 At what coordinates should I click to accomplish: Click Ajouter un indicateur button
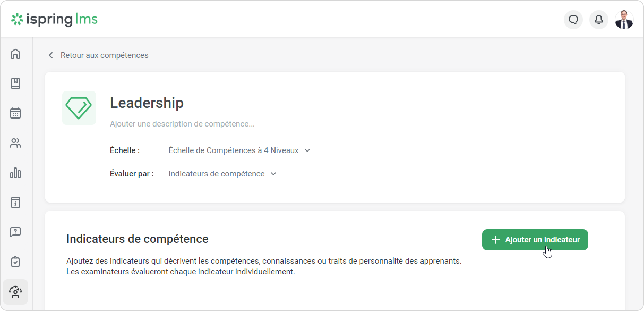click(535, 240)
